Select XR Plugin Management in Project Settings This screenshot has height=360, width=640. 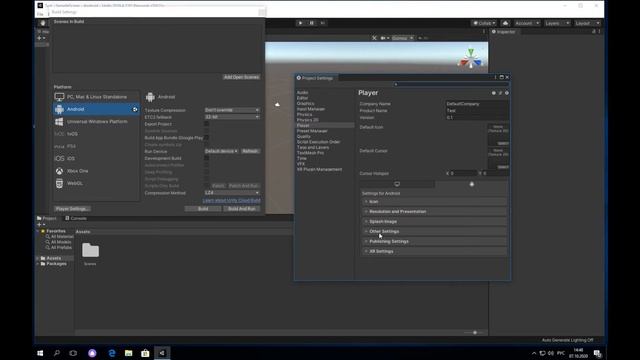(x=319, y=169)
